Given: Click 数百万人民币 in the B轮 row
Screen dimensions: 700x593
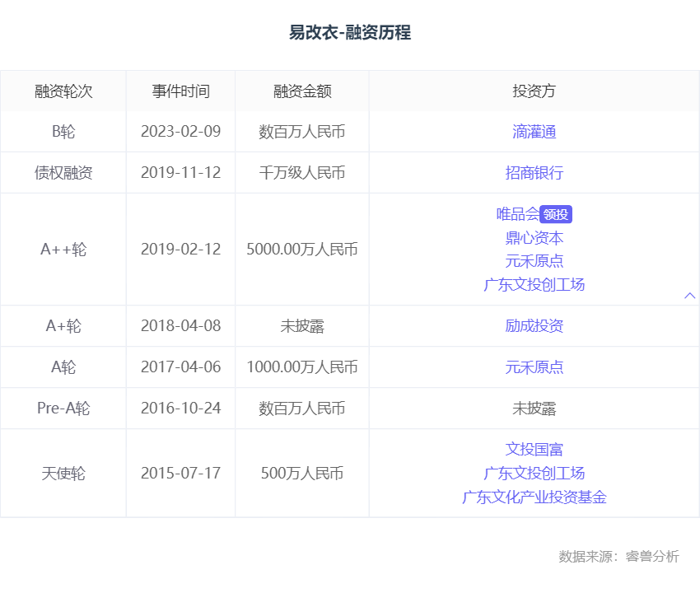Looking at the screenshot, I should pyautogui.click(x=302, y=132).
